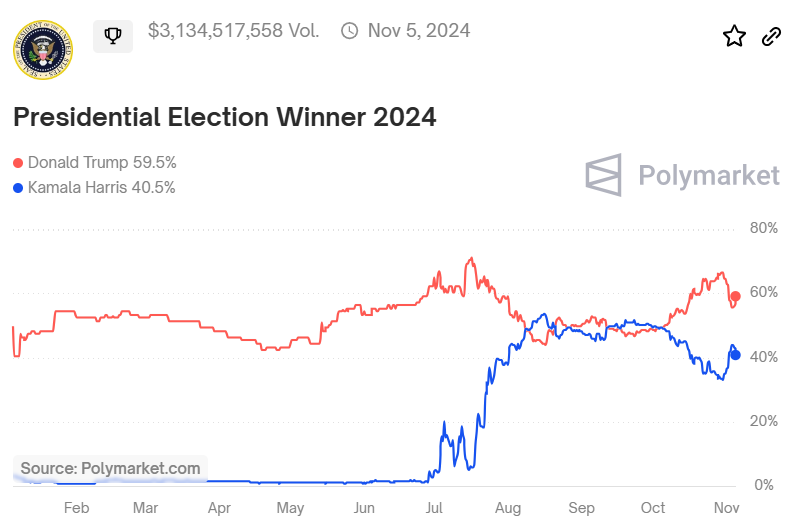Screen dimensions: 798x527
Task: Click the Presidential Election Winner 2024 title
Action: (225, 117)
